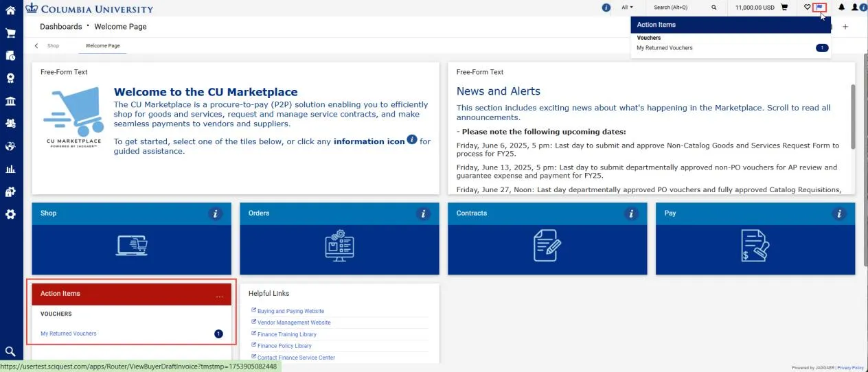
Task: Click the Action Items flag icon
Action: 819,8
